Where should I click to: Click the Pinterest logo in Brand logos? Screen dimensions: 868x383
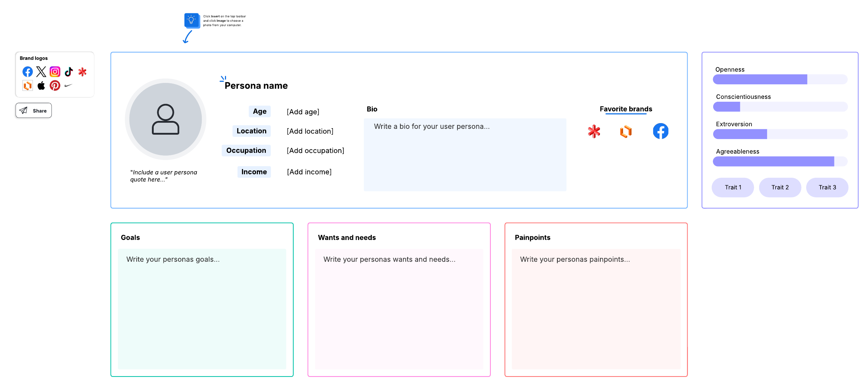(55, 85)
